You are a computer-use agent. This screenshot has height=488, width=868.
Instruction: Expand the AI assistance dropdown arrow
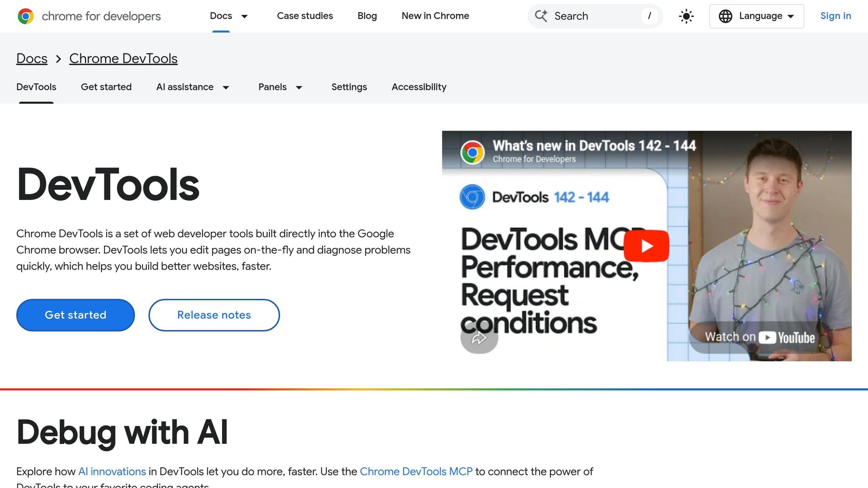(x=226, y=87)
